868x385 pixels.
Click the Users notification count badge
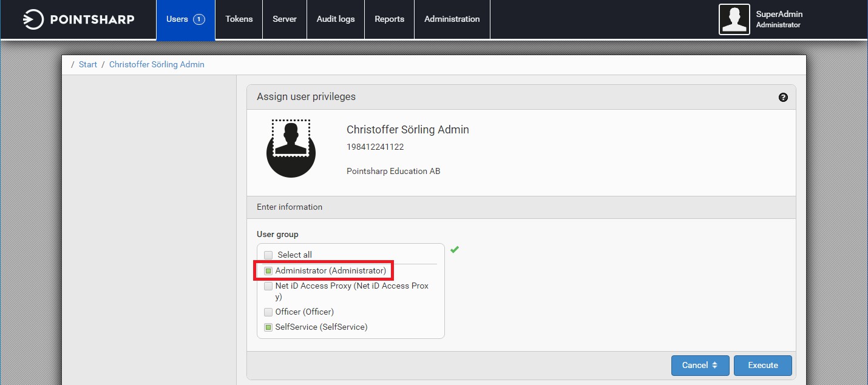click(x=199, y=19)
